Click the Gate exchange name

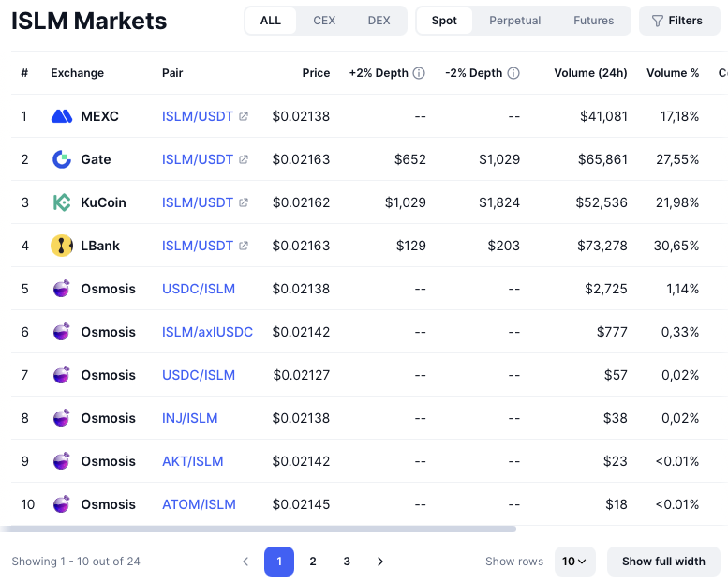(x=96, y=159)
